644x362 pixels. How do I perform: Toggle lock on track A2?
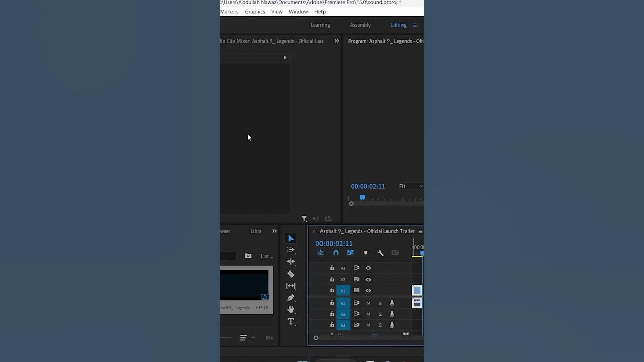(332, 314)
